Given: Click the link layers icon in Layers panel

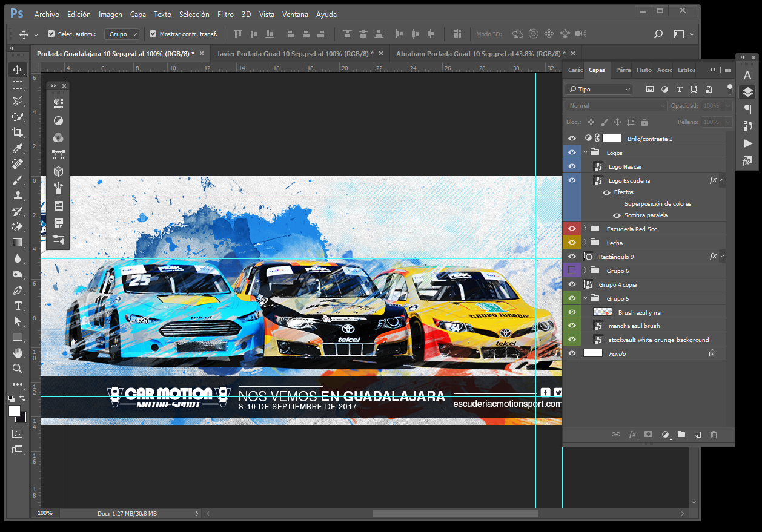Looking at the screenshot, I should tap(616, 435).
